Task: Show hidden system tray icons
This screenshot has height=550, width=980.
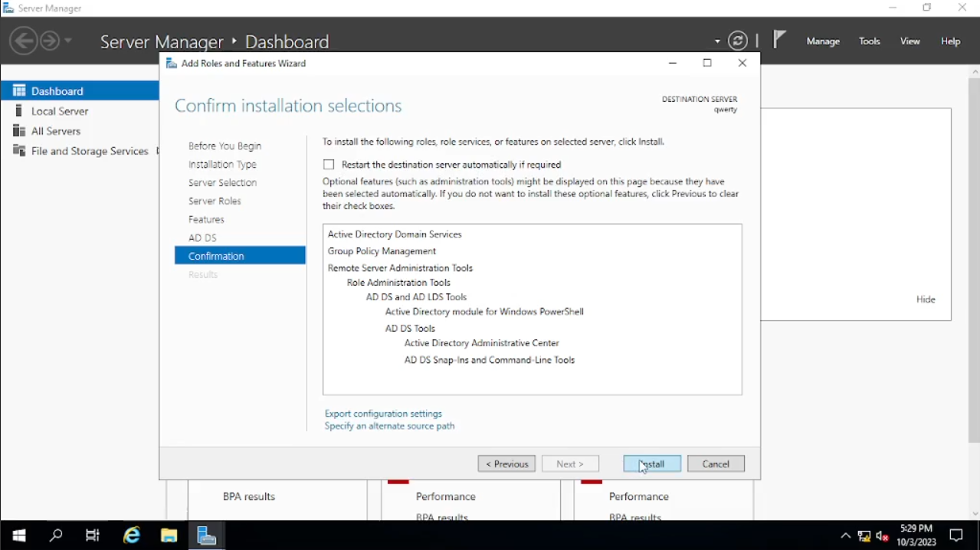Action: pyautogui.click(x=845, y=536)
